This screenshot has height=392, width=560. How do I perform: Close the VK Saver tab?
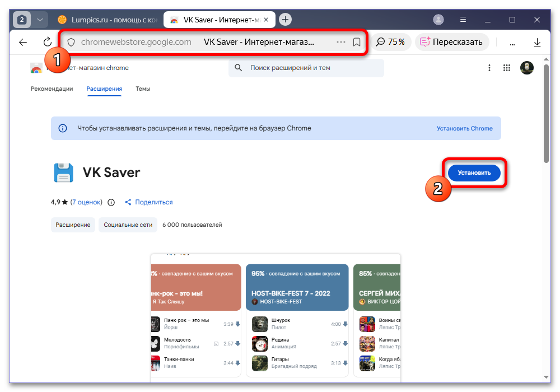pyautogui.click(x=266, y=20)
